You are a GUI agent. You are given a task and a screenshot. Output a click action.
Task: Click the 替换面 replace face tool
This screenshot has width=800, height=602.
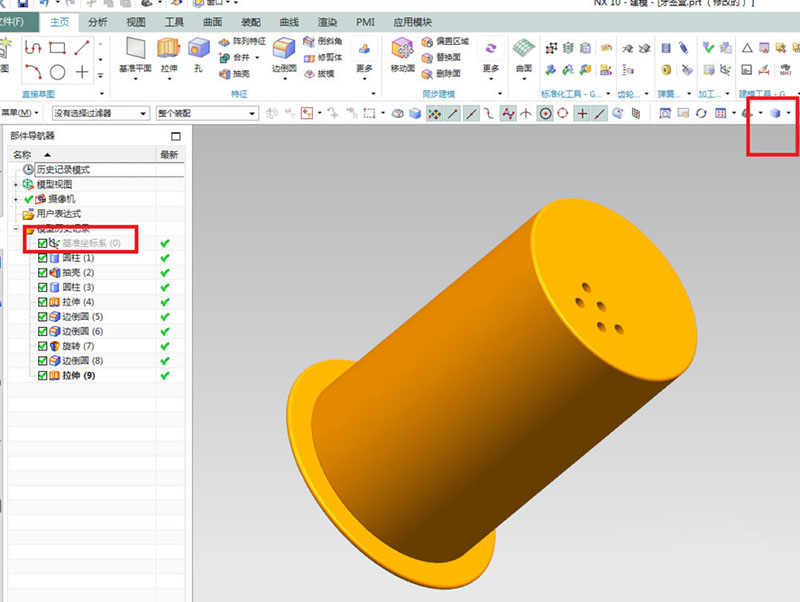tap(441, 58)
